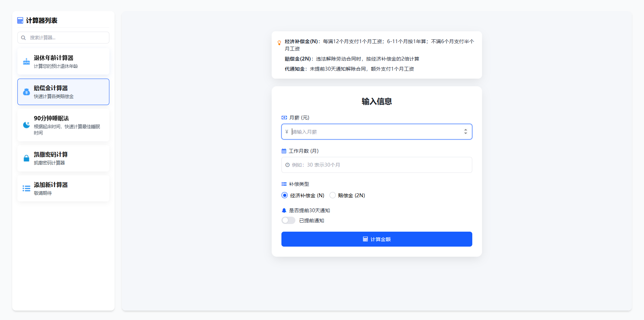
Task: Open 凯撒密码计算 from the list
Action: 63,158
